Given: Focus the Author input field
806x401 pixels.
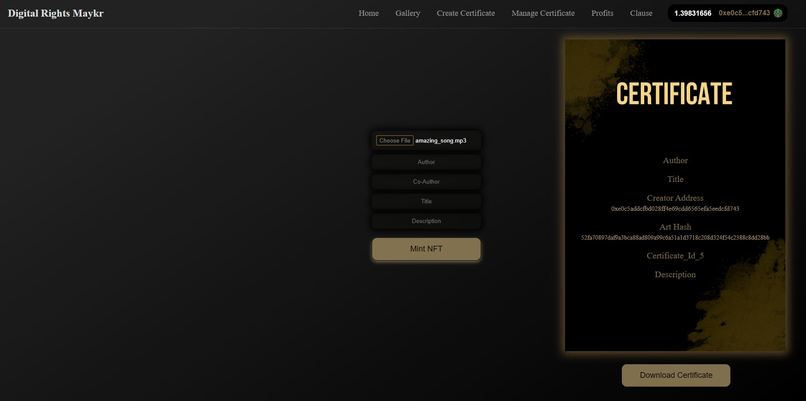Looking at the screenshot, I should (x=426, y=162).
